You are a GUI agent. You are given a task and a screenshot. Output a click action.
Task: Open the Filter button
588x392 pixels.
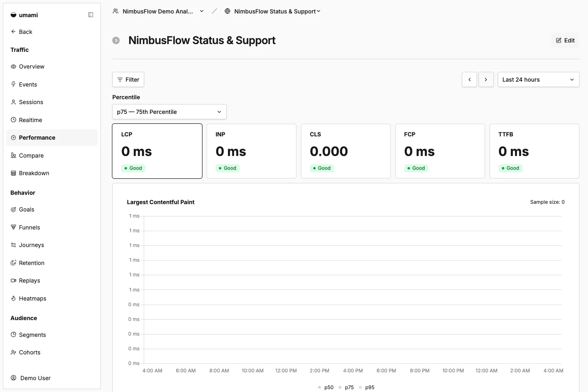point(128,80)
